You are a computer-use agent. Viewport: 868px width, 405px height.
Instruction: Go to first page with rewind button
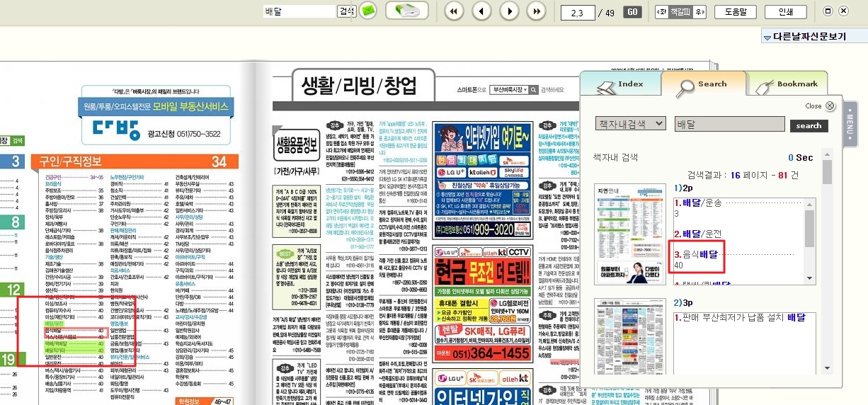tap(454, 11)
